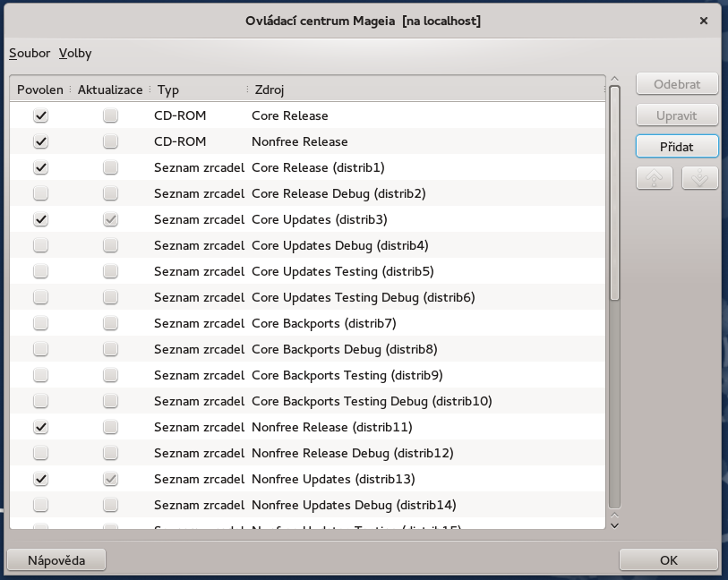Uncheck Povolen for Core Updates (distrib3)
Screen dimensions: 728x580
(41, 219)
